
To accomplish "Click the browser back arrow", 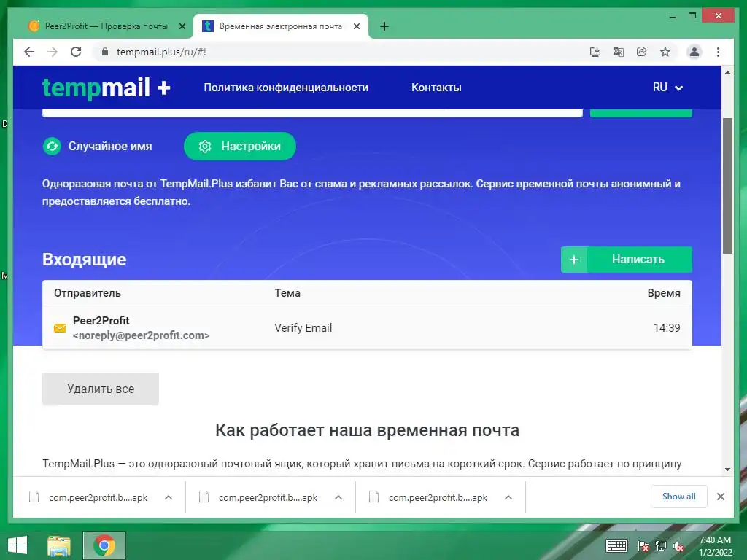I will 29,52.
